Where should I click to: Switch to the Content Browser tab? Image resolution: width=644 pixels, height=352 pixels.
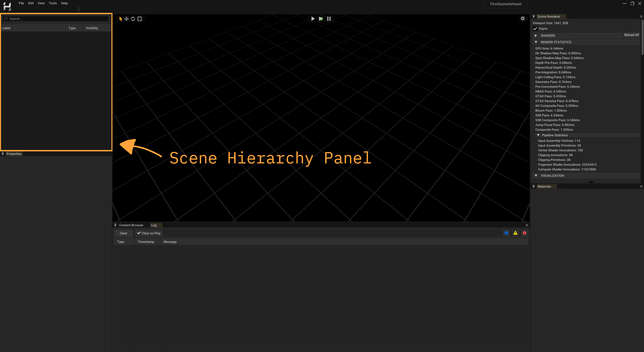131,225
